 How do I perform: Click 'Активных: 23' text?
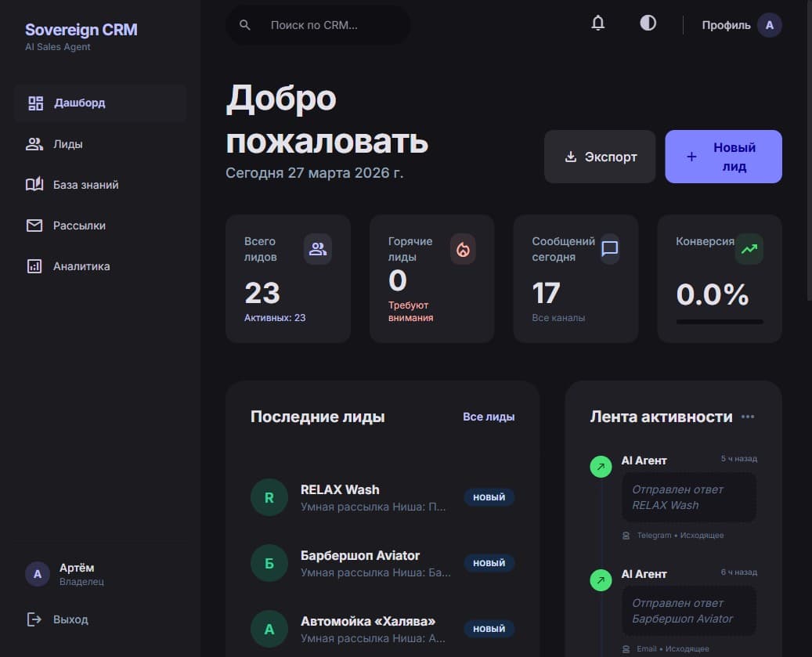pos(275,317)
